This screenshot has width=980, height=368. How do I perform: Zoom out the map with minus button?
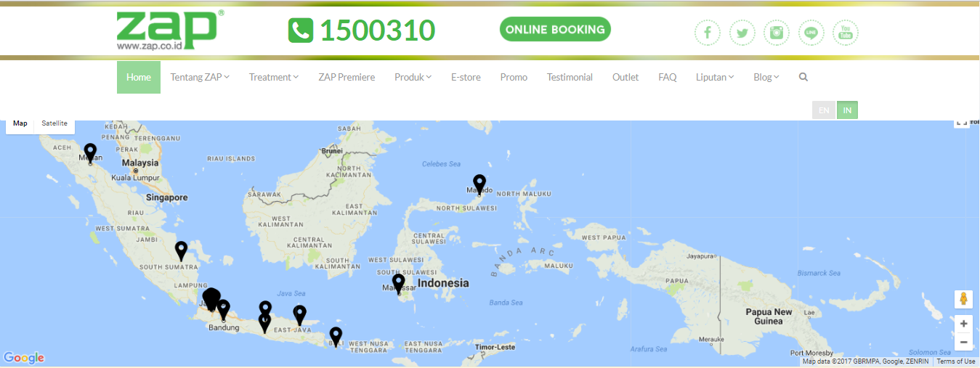tap(963, 341)
